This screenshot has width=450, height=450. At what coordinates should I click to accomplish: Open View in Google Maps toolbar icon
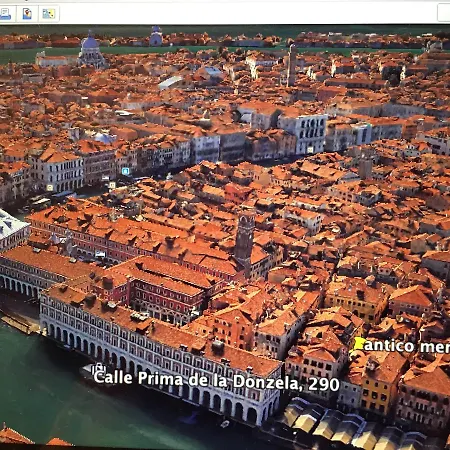point(49,14)
